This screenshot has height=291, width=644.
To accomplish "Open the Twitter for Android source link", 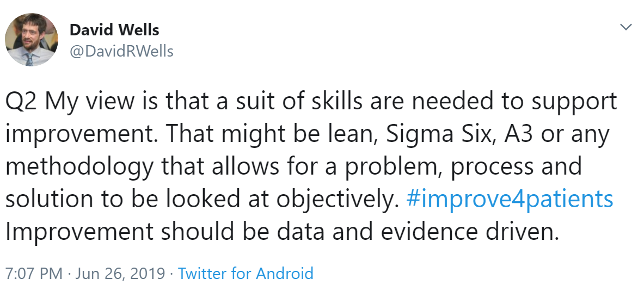I will pyautogui.click(x=245, y=273).
